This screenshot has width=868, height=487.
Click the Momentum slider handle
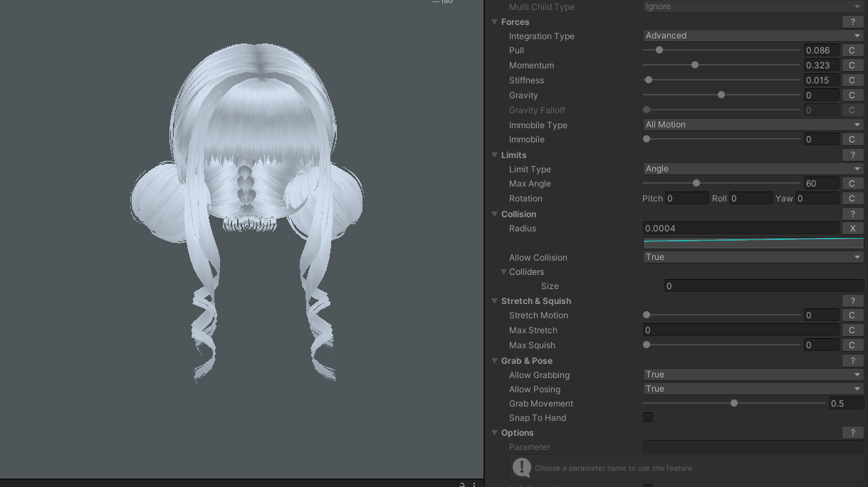[695, 65]
